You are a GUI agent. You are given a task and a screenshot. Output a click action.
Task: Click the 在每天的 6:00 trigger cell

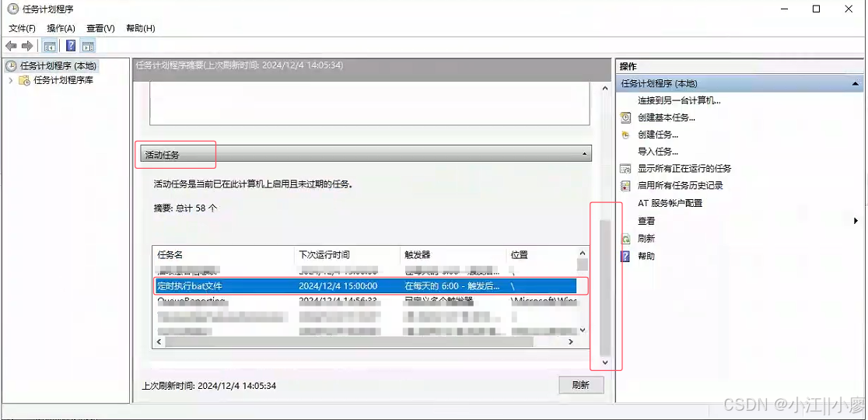pyautogui.click(x=452, y=286)
